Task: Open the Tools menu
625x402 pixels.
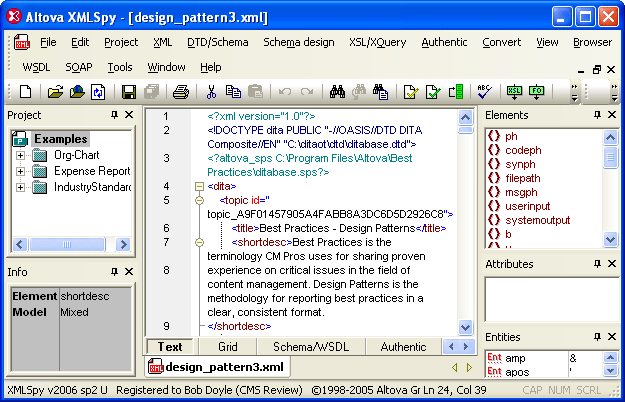Action: (120, 67)
